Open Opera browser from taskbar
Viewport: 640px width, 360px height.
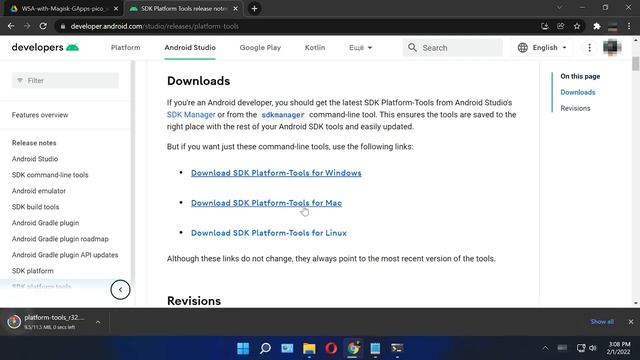tap(331, 348)
